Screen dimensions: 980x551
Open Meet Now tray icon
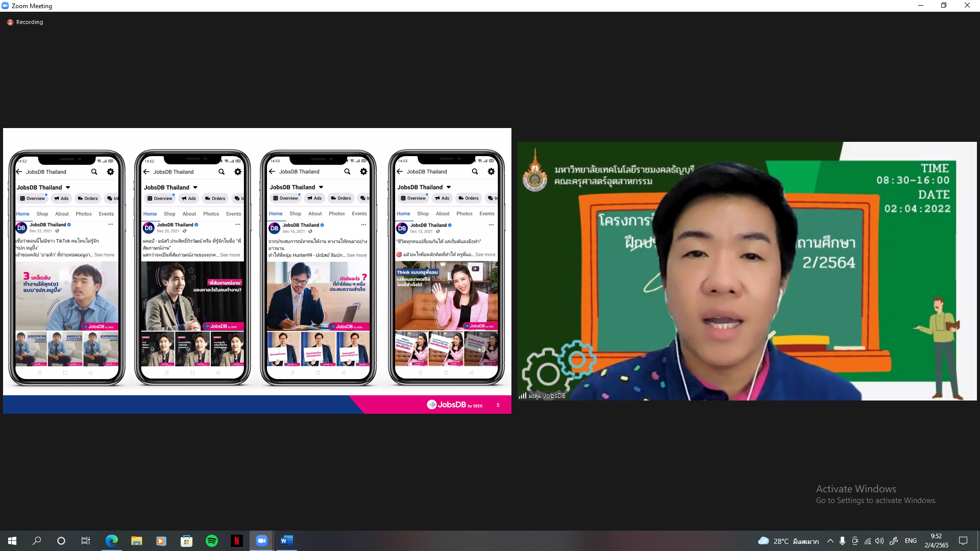click(x=855, y=541)
